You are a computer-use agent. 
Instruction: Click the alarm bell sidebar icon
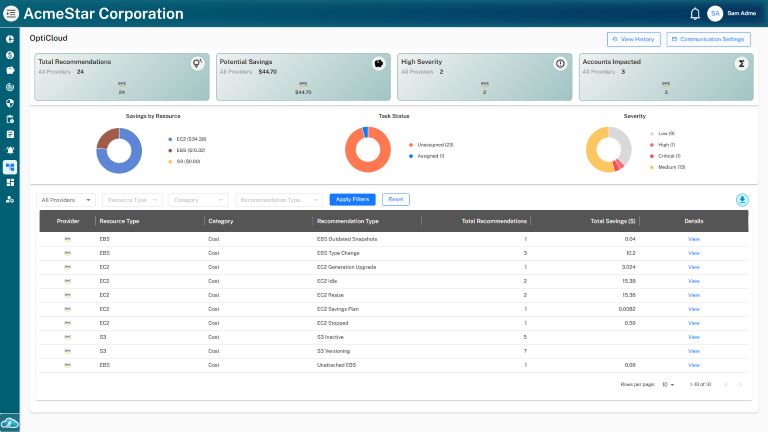(x=10, y=150)
